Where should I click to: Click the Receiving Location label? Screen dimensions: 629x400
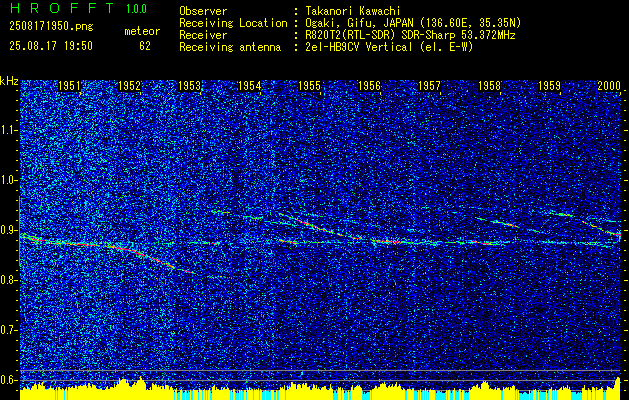click(233, 23)
